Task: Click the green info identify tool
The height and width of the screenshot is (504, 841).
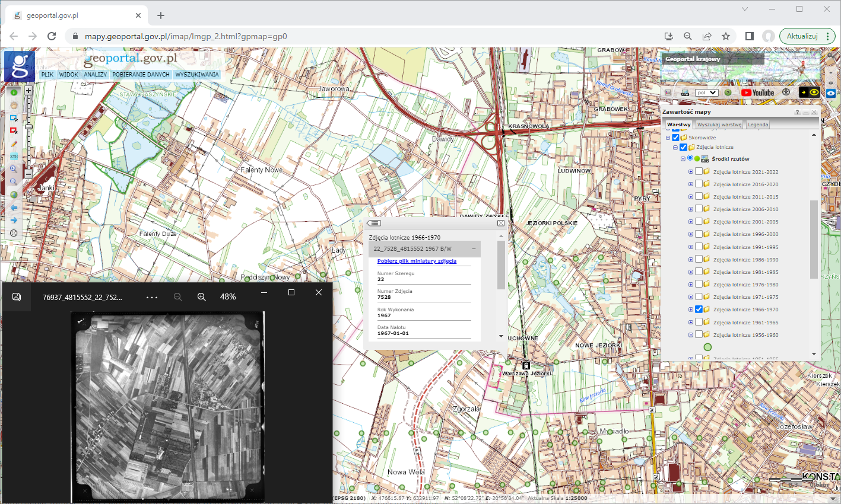Action: [x=14, y=92]
